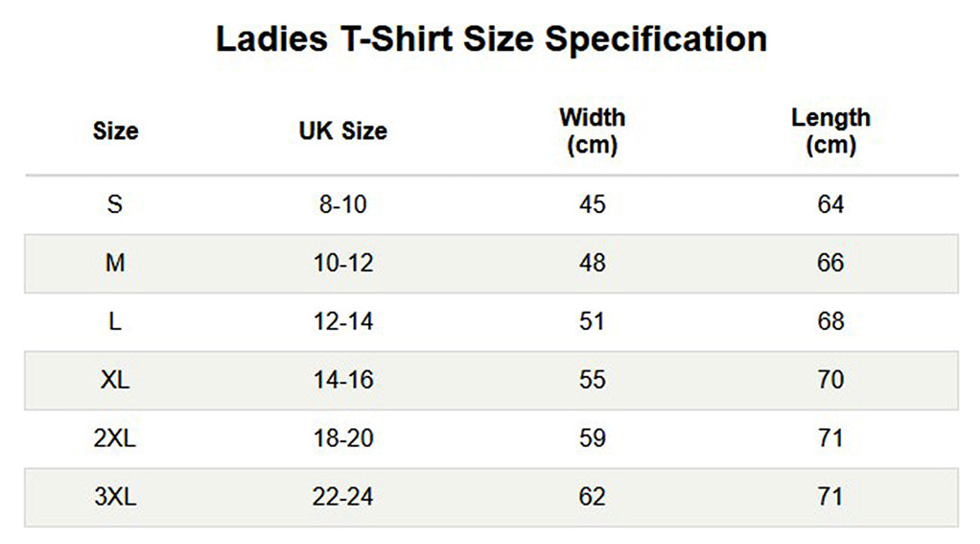This screenshot has height=544, width=980.
Task: Select the S size row label
Action: [x=115, y=204]
